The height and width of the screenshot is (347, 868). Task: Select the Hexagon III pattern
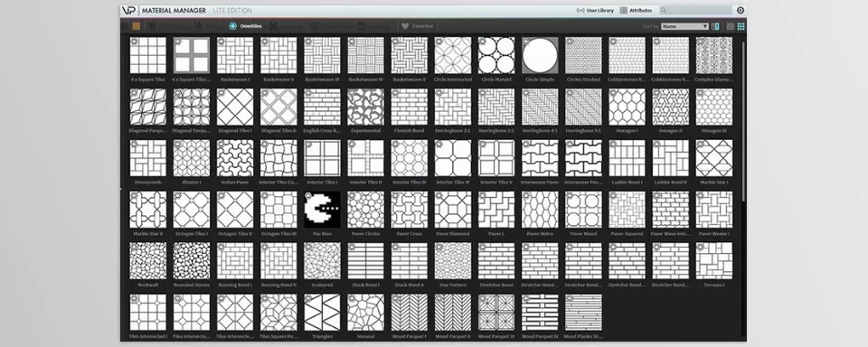tap(714, 107)
